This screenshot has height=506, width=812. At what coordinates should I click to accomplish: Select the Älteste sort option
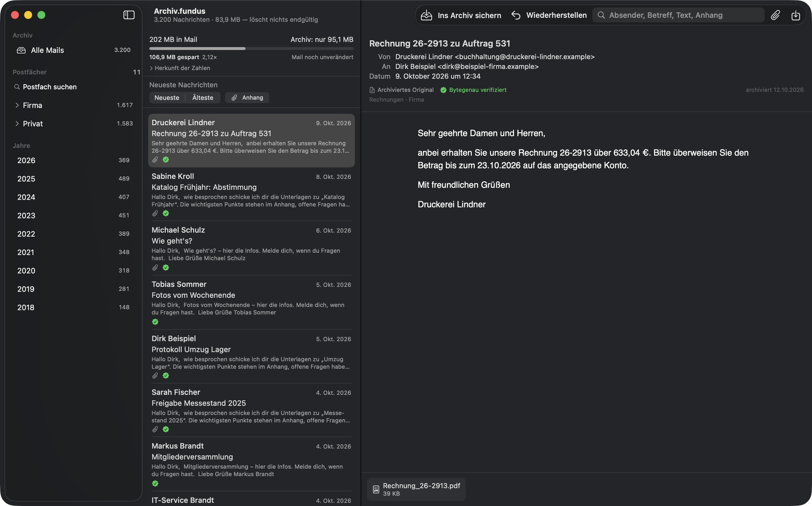pos(203,98)
